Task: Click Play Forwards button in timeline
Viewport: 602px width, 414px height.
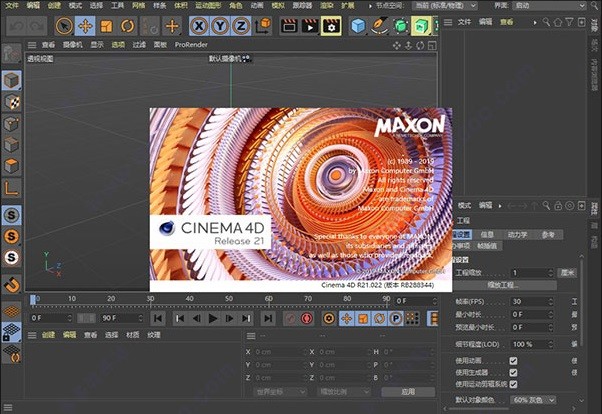Action: pos(212,318)
